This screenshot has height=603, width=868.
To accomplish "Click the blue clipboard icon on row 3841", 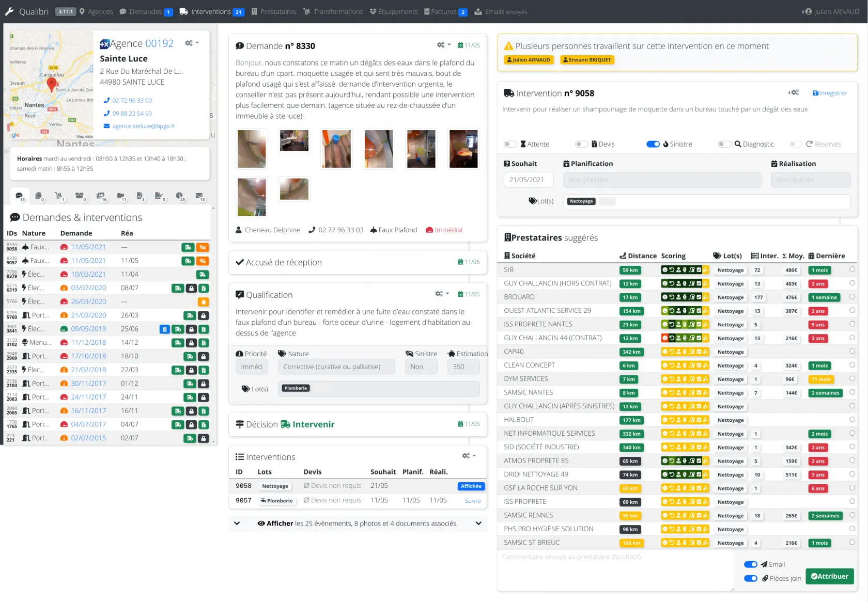I will pyautogui.click(x=164, y=329).
